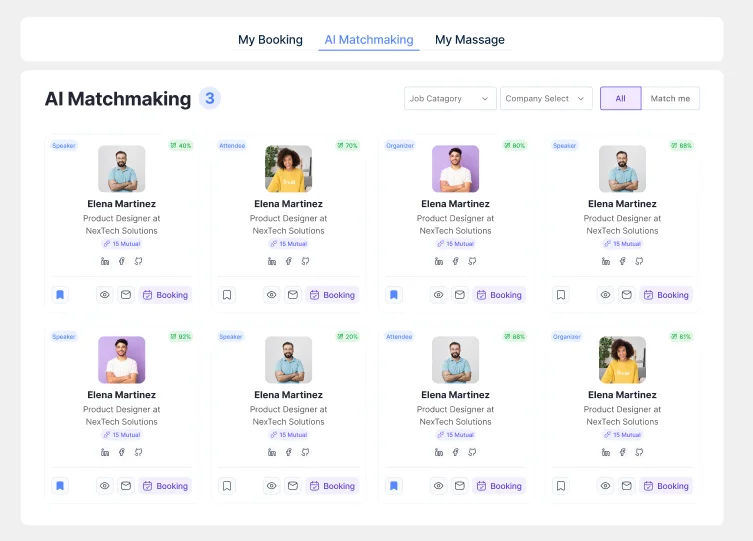Bookmark the 20% match card
This screenshot has height=541, width=753.
point(227,486)
